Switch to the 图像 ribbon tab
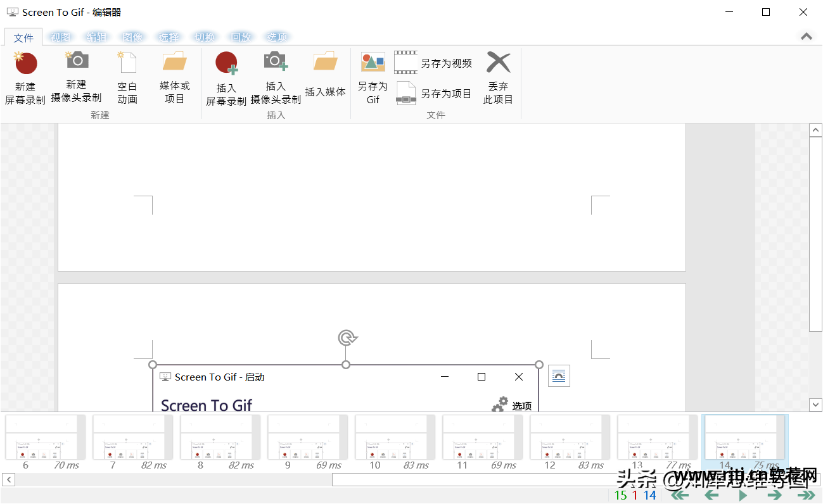The image size is (823, 504). [x=132, y=37]
